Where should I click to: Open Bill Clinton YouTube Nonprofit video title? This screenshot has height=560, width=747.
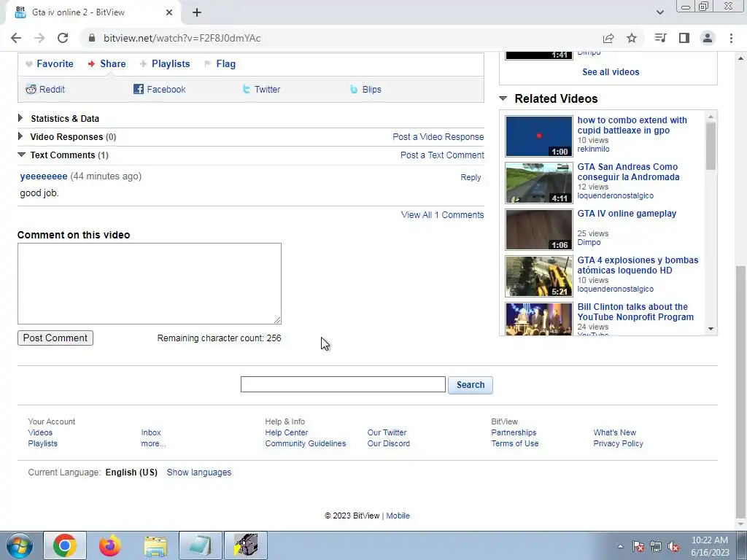click(x=635, y=312)
